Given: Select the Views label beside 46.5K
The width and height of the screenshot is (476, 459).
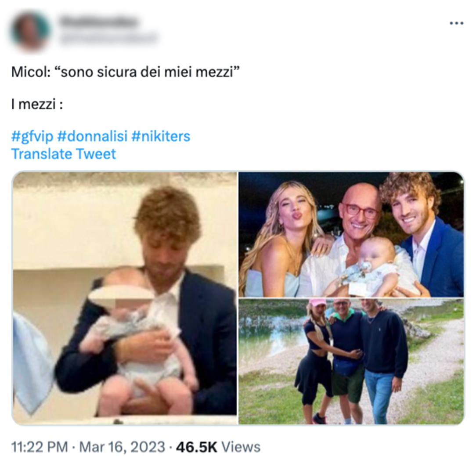Looking at the screenshot, I should 241,447.
